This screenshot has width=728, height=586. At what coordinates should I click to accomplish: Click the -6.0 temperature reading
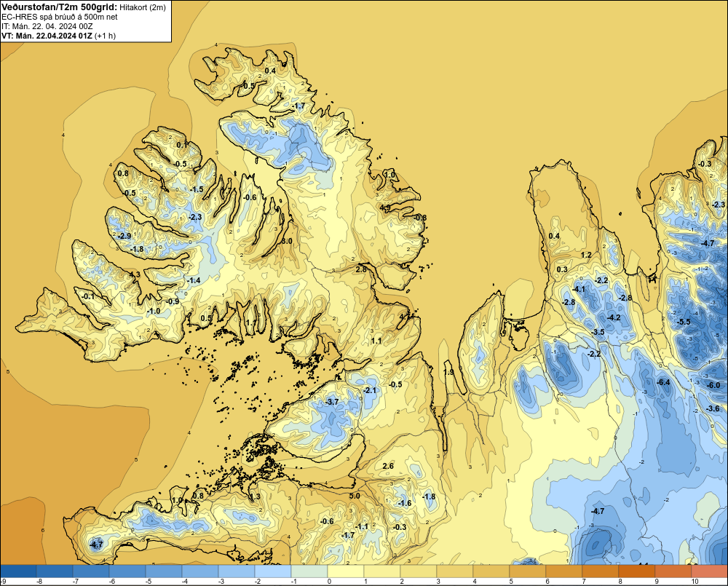[713, 385]
